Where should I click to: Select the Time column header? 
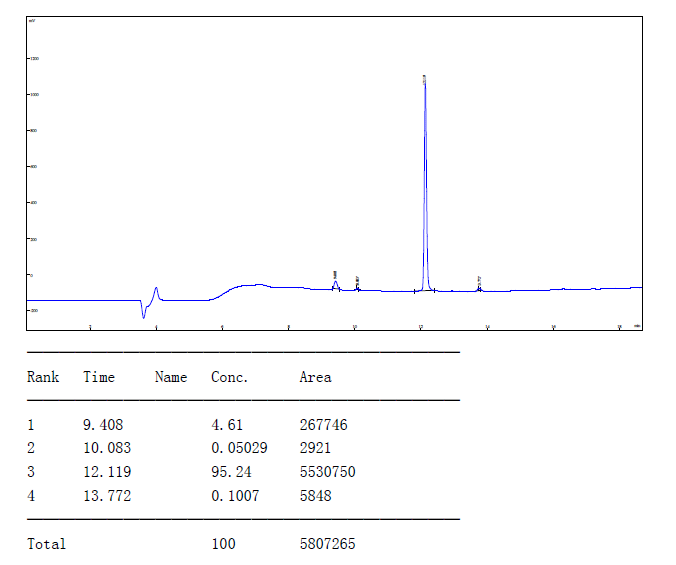point(99,377)
